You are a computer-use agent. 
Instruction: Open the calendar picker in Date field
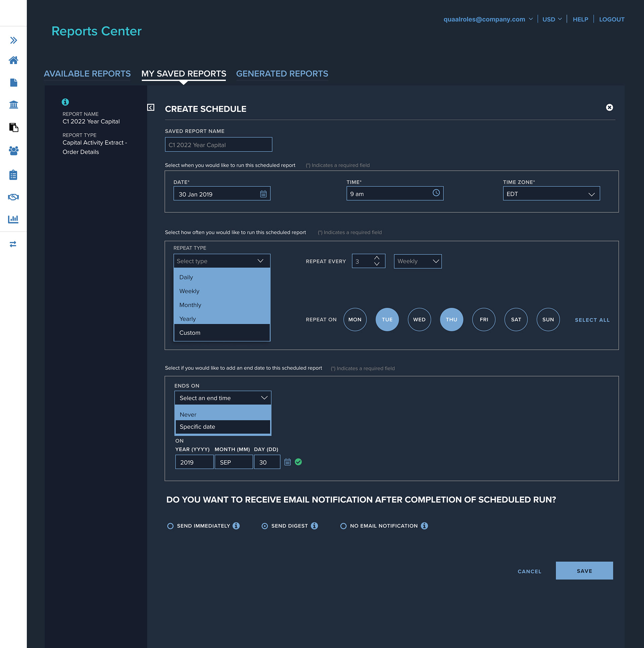263,194
